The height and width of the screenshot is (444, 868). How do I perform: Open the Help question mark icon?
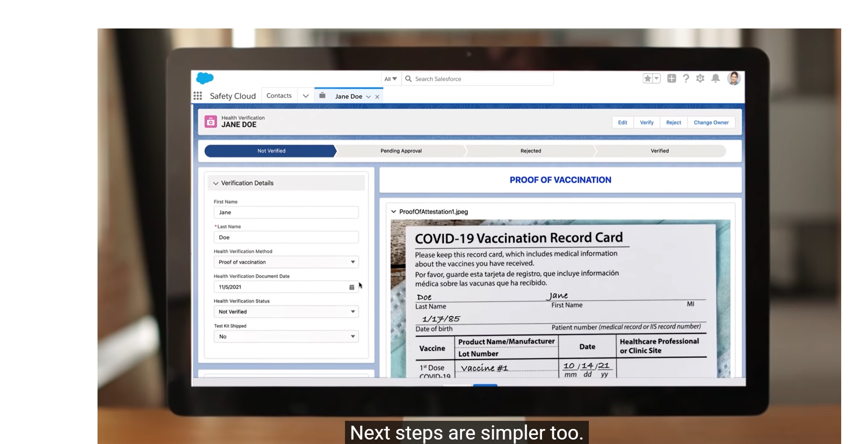[x=686, y=78]
